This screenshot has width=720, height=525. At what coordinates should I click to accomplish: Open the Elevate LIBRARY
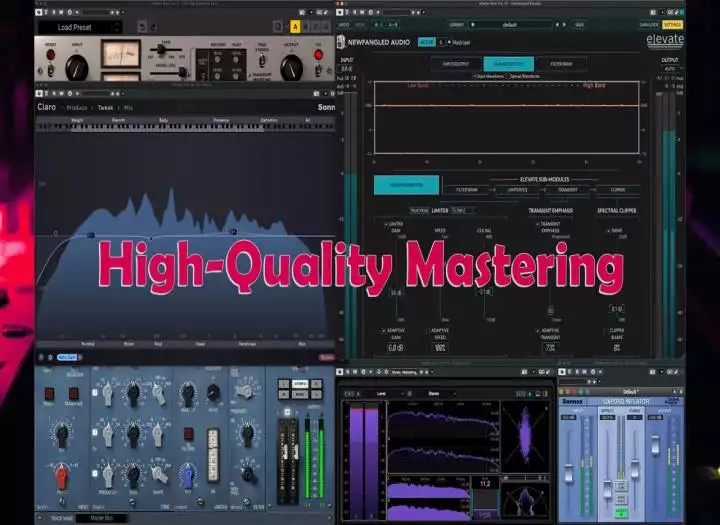456,24
